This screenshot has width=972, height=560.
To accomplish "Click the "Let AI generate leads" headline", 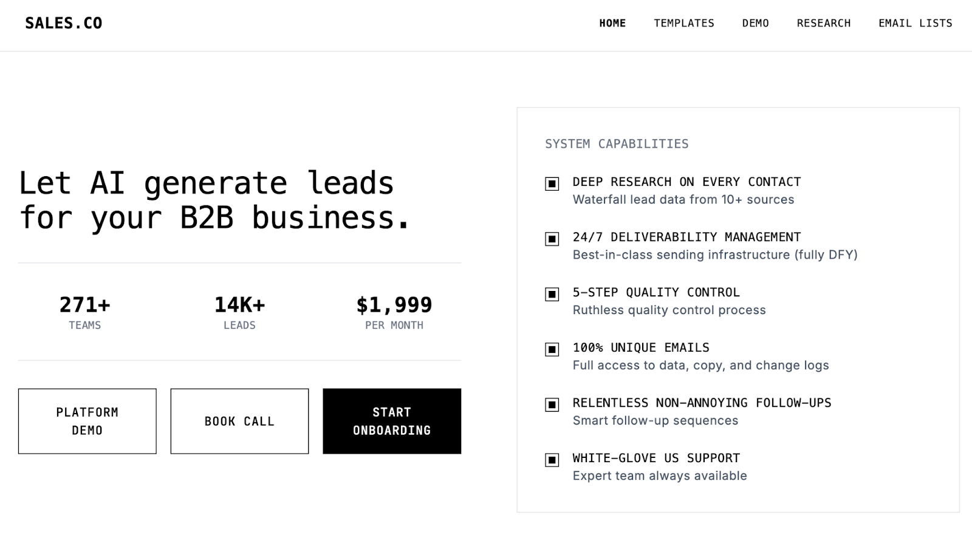I will coord(215,200).
